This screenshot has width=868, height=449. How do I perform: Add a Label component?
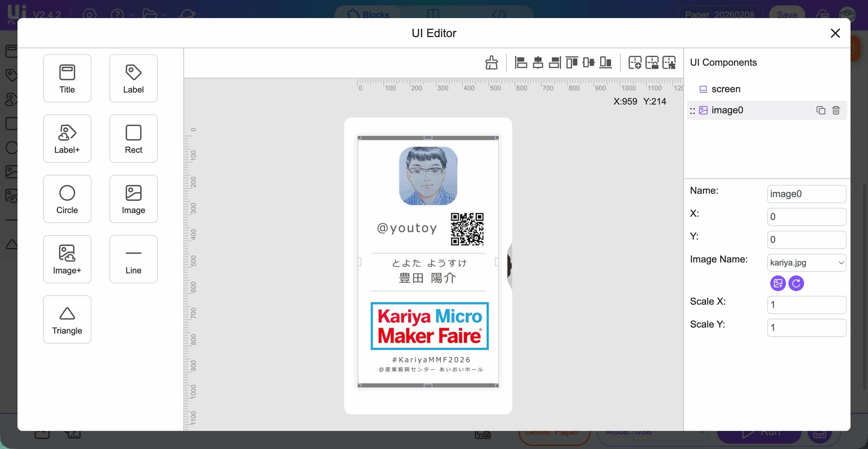pos(133,78)
